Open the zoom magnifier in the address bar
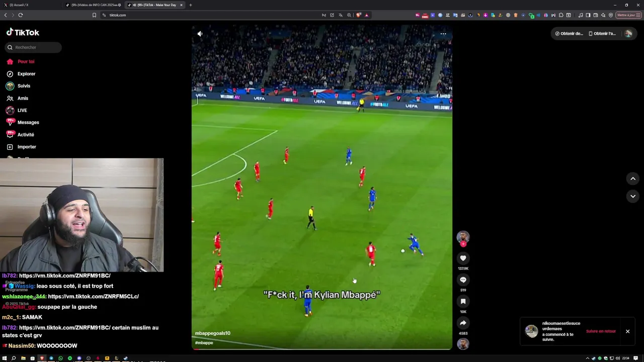Viewport: 644px width, 362px height. click(349, 15)
